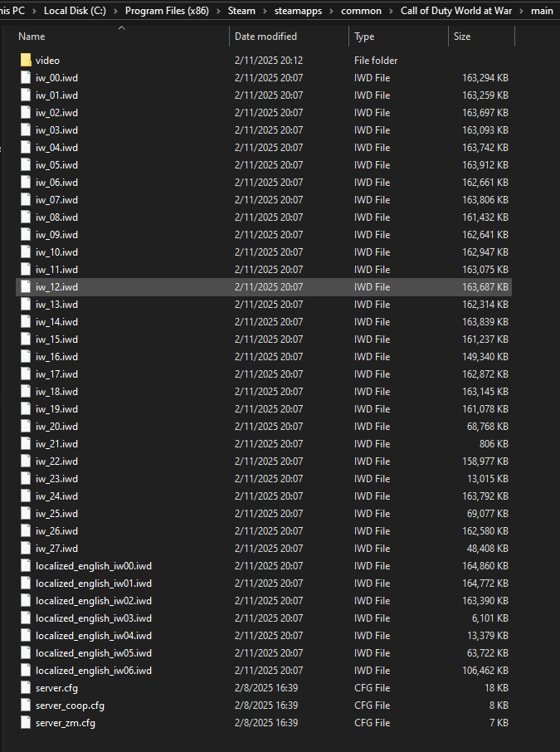Viewport: 560px width, 752px height.
Task: Select the iw_15.iwd file name
Action: click(56, 339)
